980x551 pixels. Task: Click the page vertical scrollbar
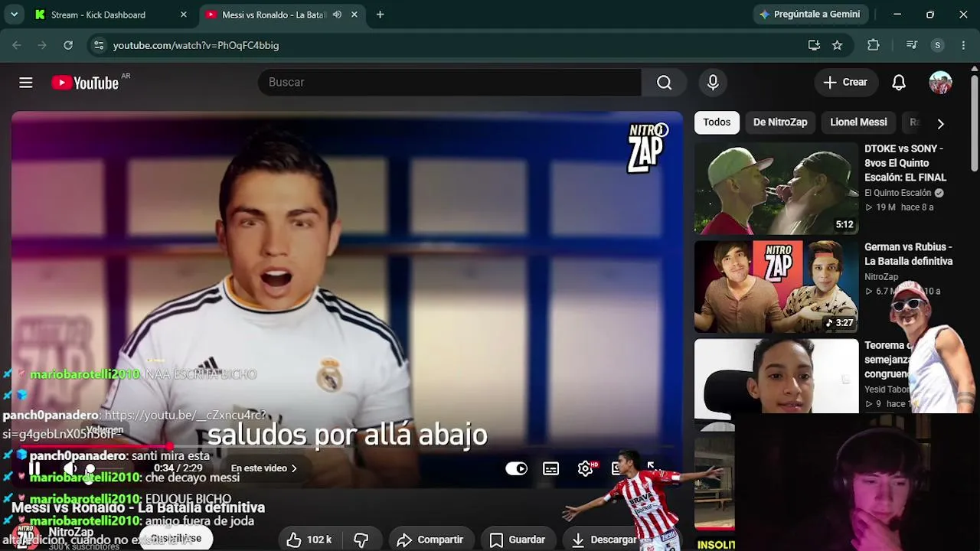click(x=974, y=122)
